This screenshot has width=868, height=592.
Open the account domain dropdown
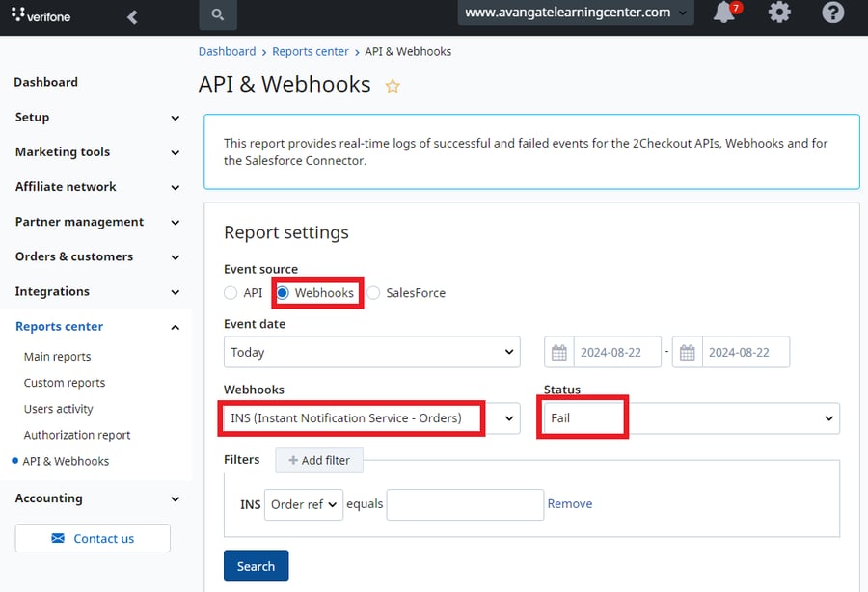point(576,13)
